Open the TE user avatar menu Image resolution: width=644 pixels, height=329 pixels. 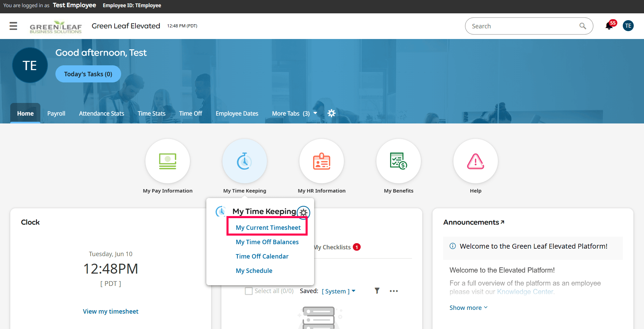pos(628,26)
